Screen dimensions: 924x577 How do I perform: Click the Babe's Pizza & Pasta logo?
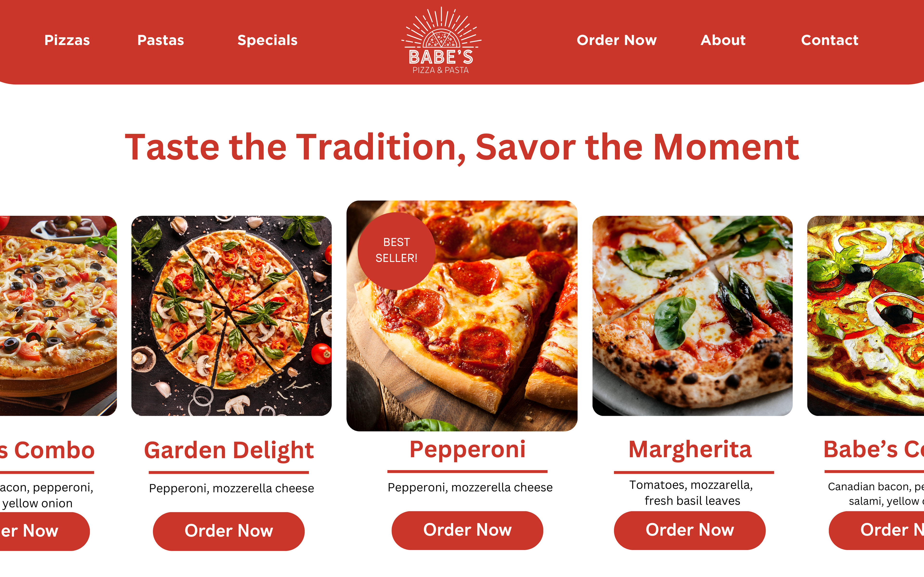click(x=441, y=40)
